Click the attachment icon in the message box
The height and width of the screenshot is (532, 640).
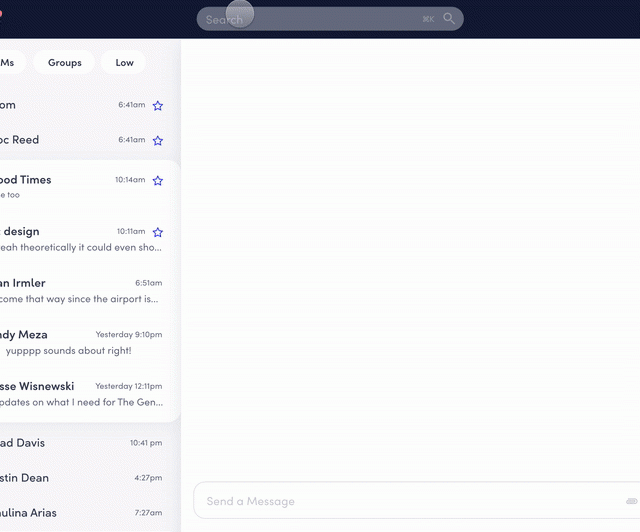(632, 501)
